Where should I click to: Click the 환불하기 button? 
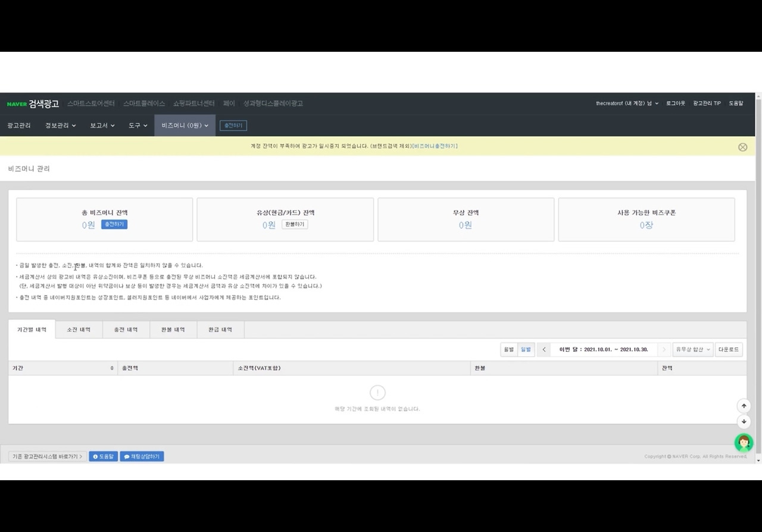pos(295,224)
